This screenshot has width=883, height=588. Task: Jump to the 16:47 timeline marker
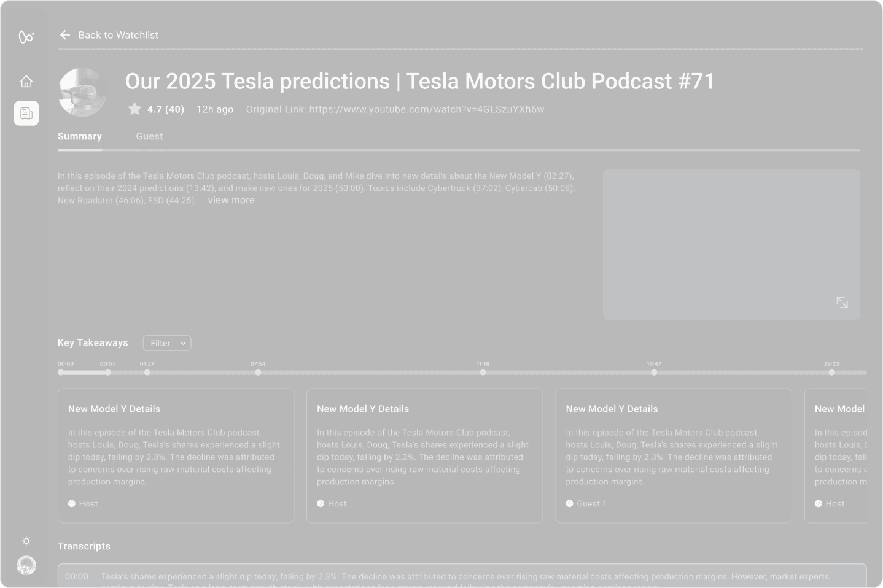(654, 372)
